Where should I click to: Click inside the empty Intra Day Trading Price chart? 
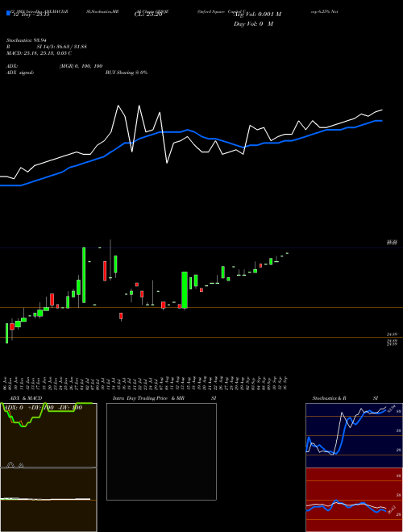point(161,451)
